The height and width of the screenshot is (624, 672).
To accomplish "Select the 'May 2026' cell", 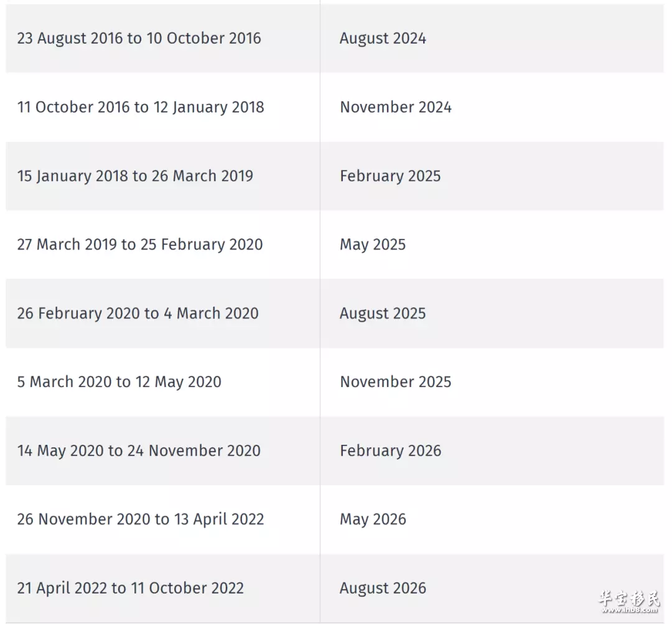I will click(492, 519).
